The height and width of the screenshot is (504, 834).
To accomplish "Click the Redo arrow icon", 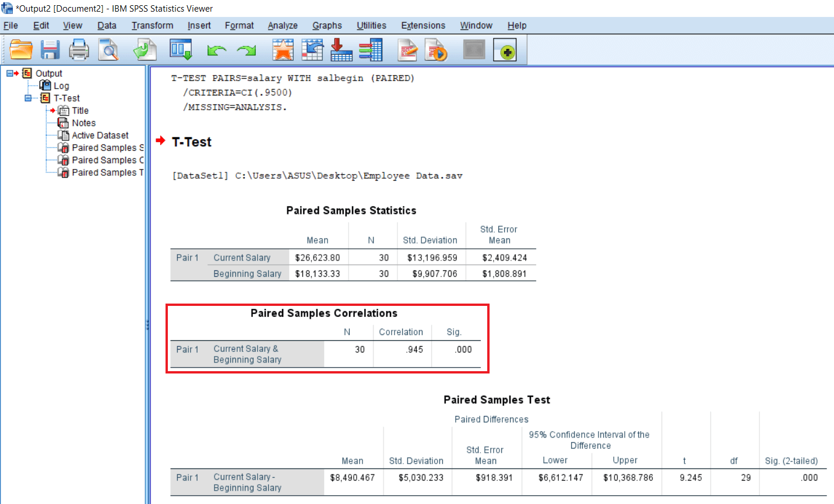I will pos(247,51).
